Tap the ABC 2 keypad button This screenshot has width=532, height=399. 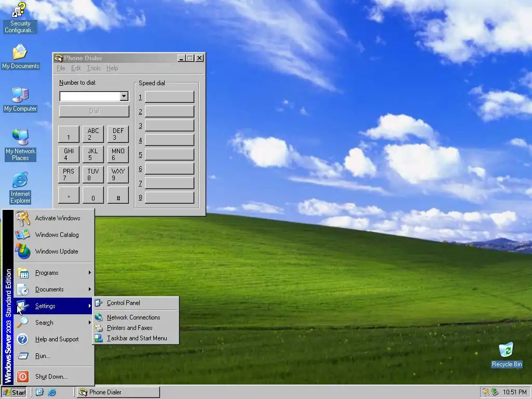pos(93,134)
